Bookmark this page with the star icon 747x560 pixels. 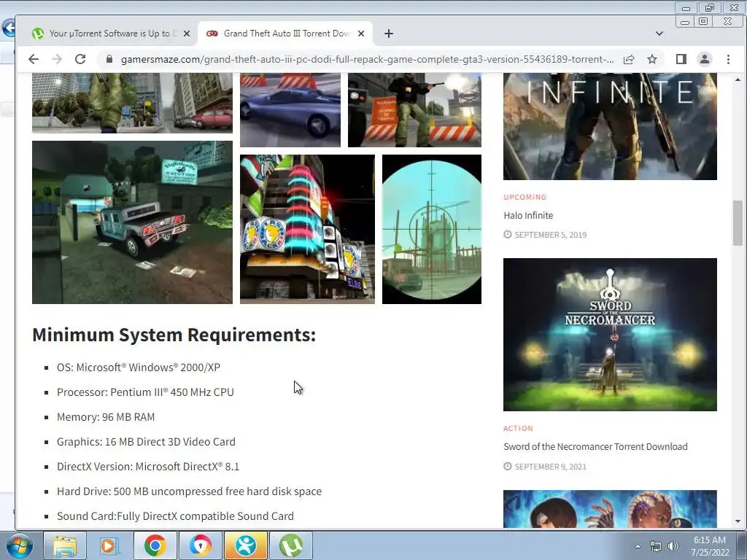pyautogui.click(x=652, y=59)
